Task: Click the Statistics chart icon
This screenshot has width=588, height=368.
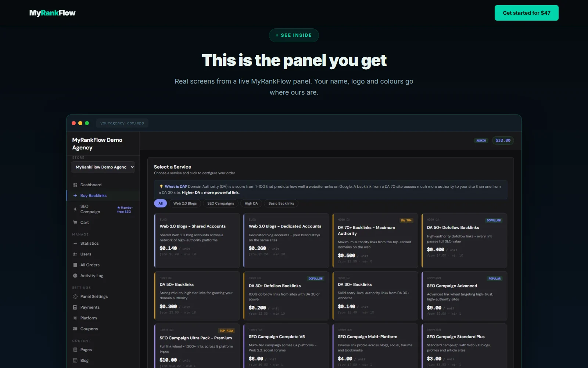Action: [75, 243]
